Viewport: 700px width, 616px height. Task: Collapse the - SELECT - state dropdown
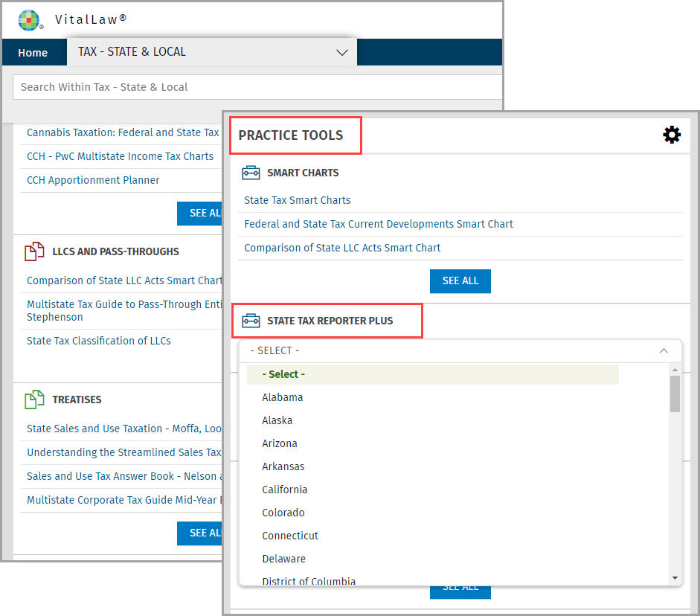coord(460,351)
